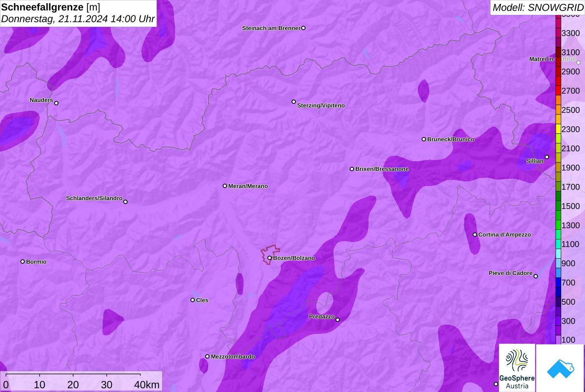This screenshot has height=392, width=585.
Task: Select the Steinach am Brenner text label
Action: click(272, 28)
